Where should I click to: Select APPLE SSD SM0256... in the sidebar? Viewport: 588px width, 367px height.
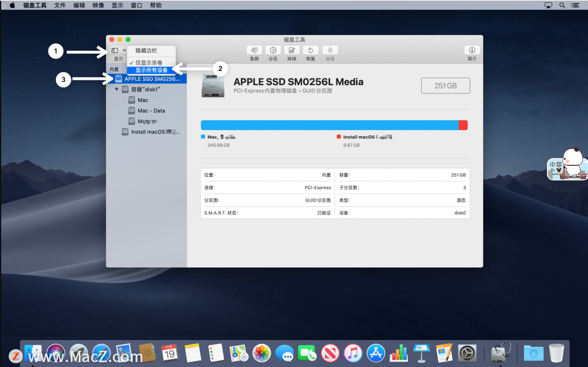[x=147, y=79]
